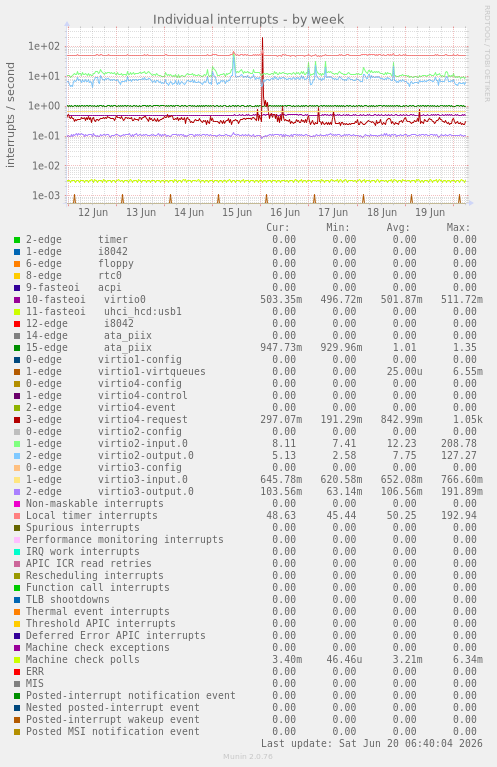Click Machine check polls label
Viewport: 497px width, 767px height.
83,659
